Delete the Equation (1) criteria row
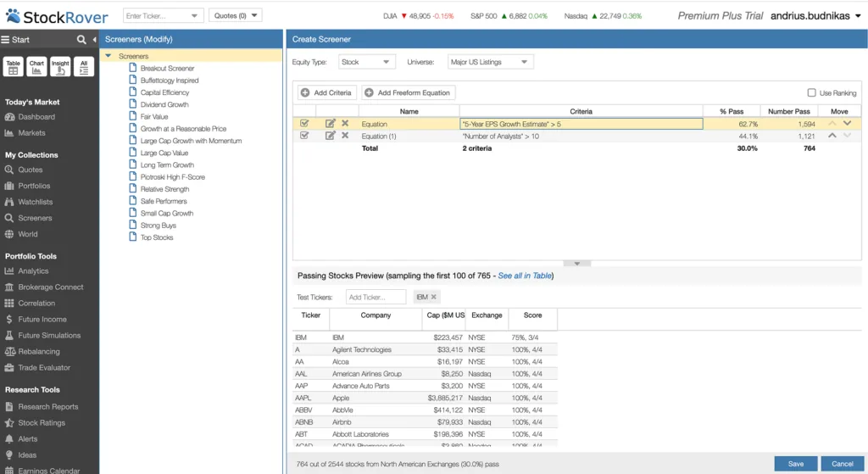This screenshot has width=868, height=474. 345,136
